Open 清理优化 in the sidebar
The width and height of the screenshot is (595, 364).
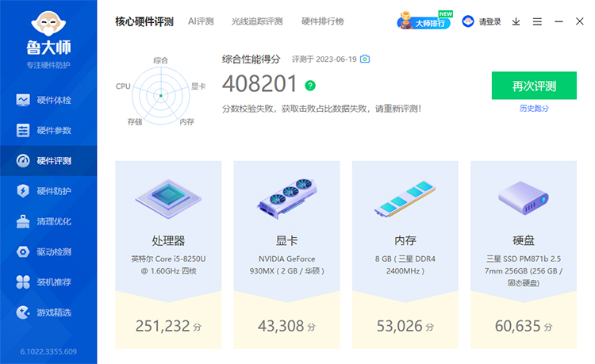pyautogui.click(x=48, y=221)
